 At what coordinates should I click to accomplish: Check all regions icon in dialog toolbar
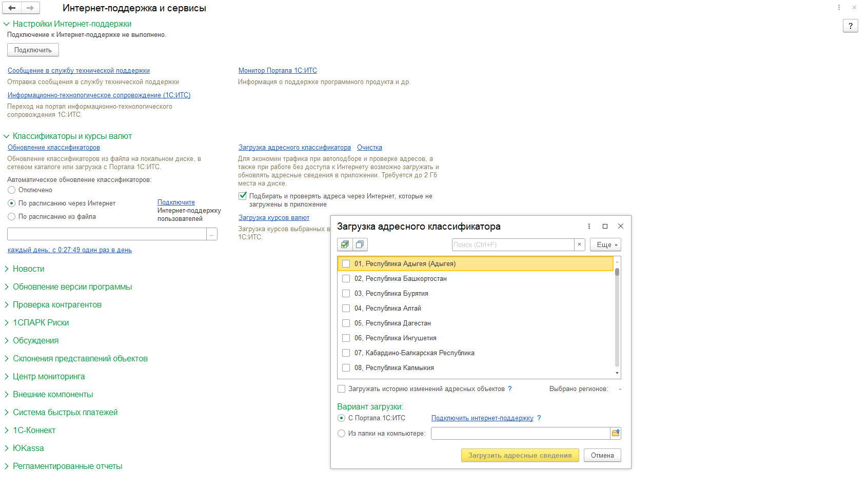345,244
